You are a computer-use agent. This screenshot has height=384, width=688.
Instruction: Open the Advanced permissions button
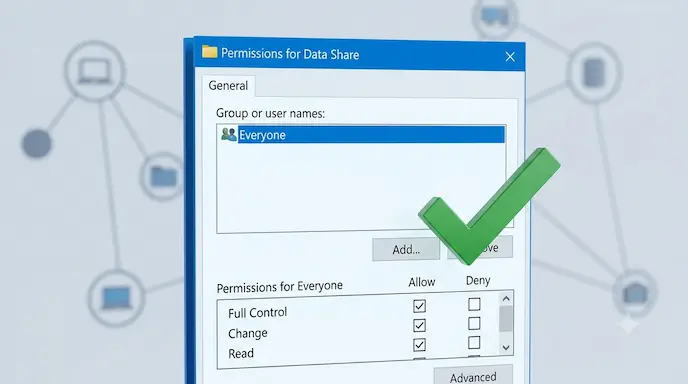(x=473, y=376)
